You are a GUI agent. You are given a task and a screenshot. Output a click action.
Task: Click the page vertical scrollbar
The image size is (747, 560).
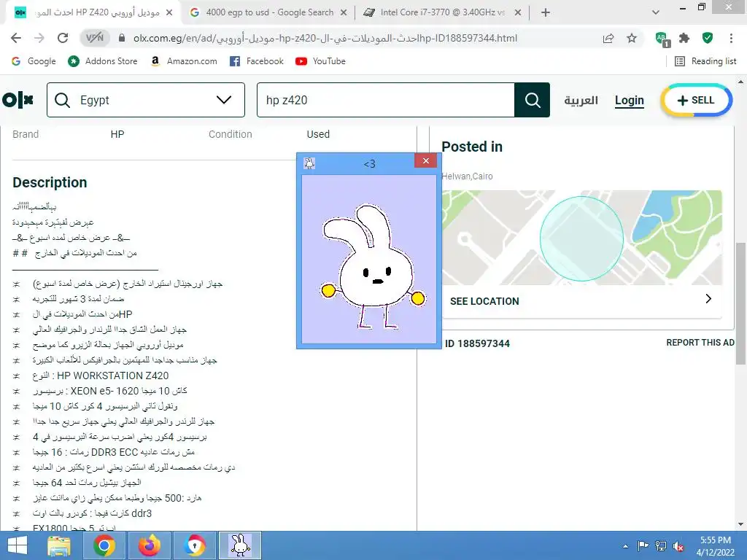pyautogui.click(x=740, y=305)
